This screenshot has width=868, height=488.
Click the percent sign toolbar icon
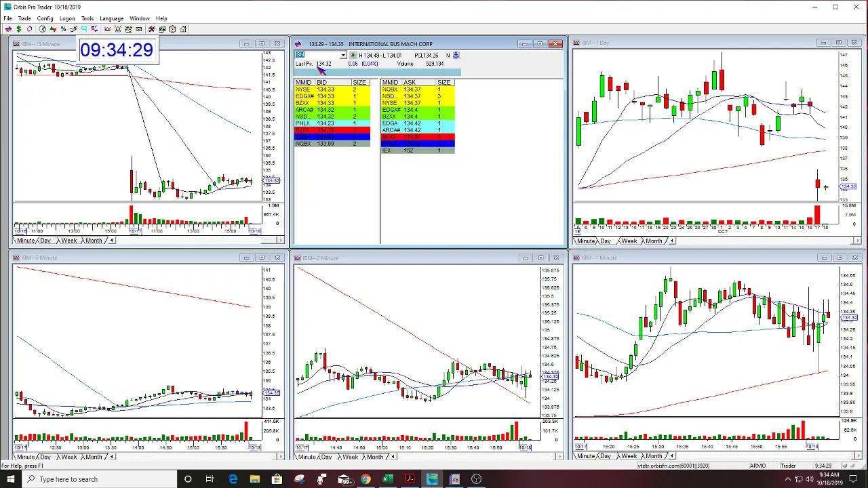point(63,29)
